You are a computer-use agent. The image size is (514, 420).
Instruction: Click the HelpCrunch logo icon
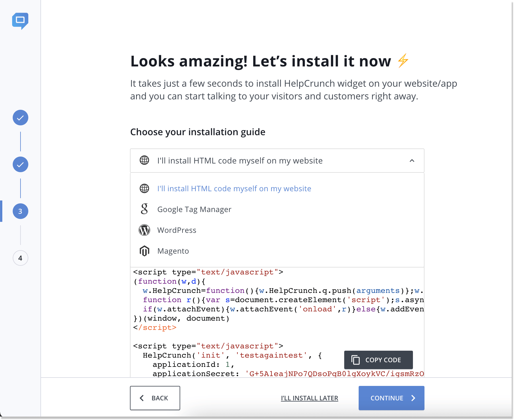click(20, 21)
